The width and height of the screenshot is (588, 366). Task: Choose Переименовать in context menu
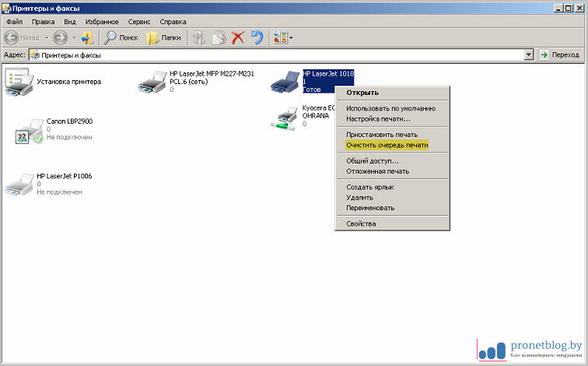click(392, 208)
